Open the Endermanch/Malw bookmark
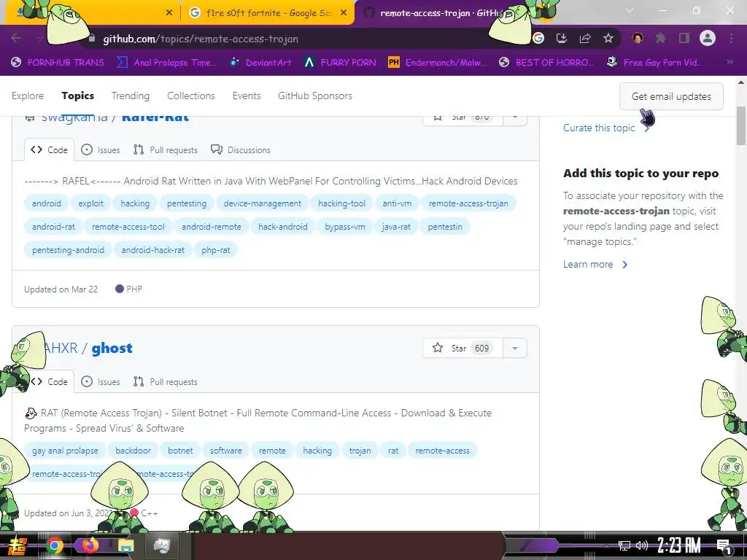 coord(438,63)
